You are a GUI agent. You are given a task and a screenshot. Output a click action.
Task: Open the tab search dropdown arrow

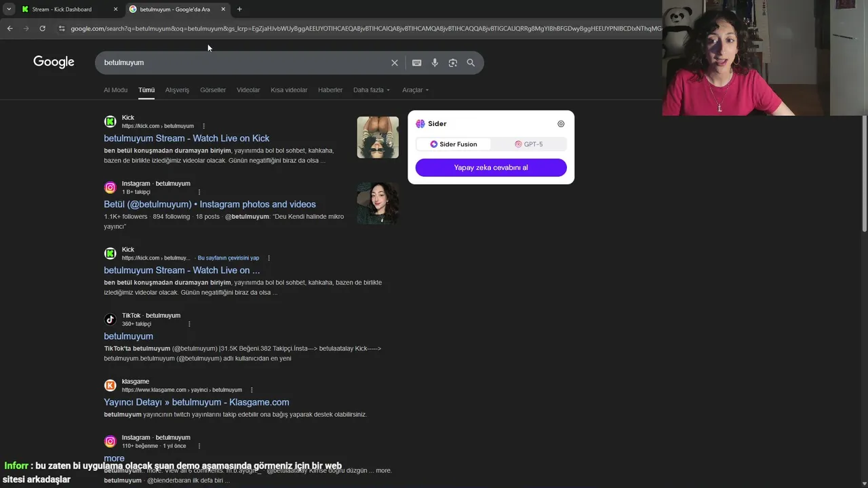click(8, 9)
